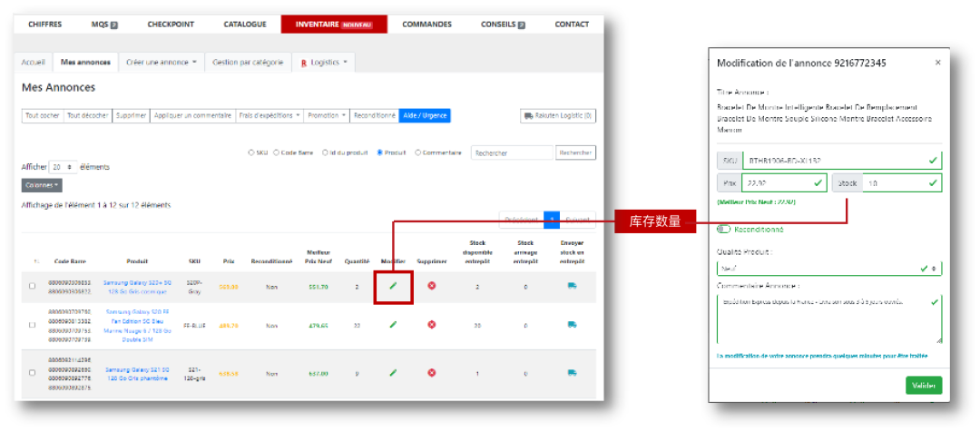The height and width of the screenshot is (432, 980).
Task: Send Galaxy S22+ stock to warehouse truck icon
Action: pyautogui.click(x=572, y=286)
